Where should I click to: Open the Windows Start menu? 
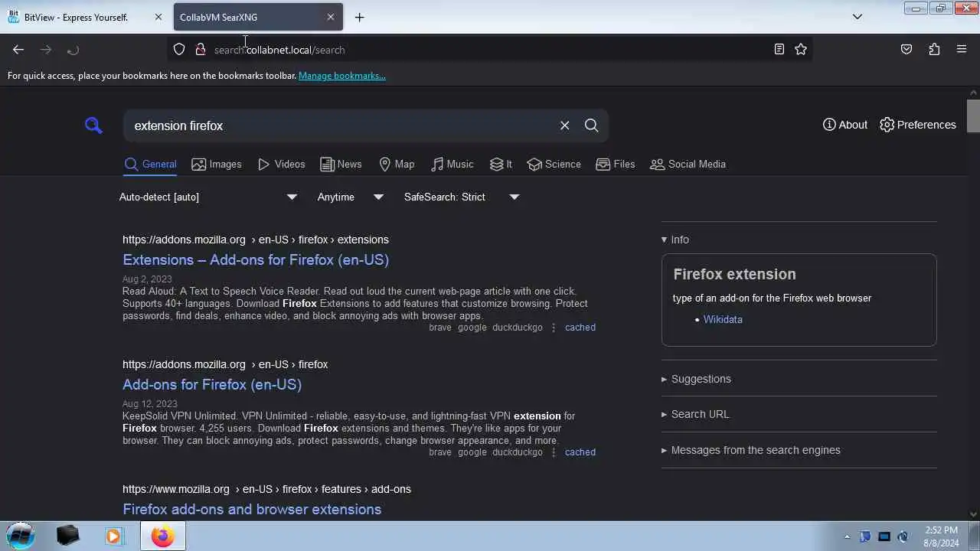[x=21, y=536]
